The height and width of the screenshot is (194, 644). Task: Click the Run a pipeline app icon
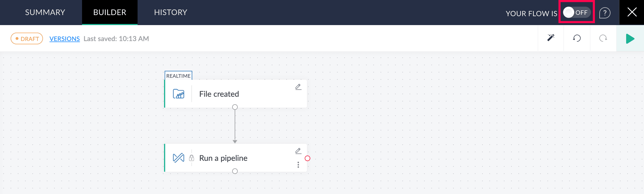coord(179,158)
